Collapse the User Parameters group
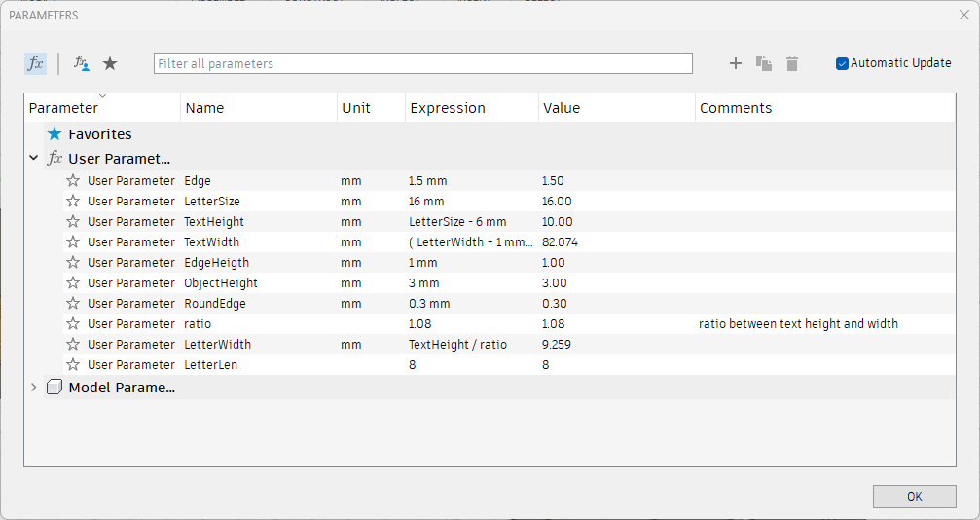 34,158
